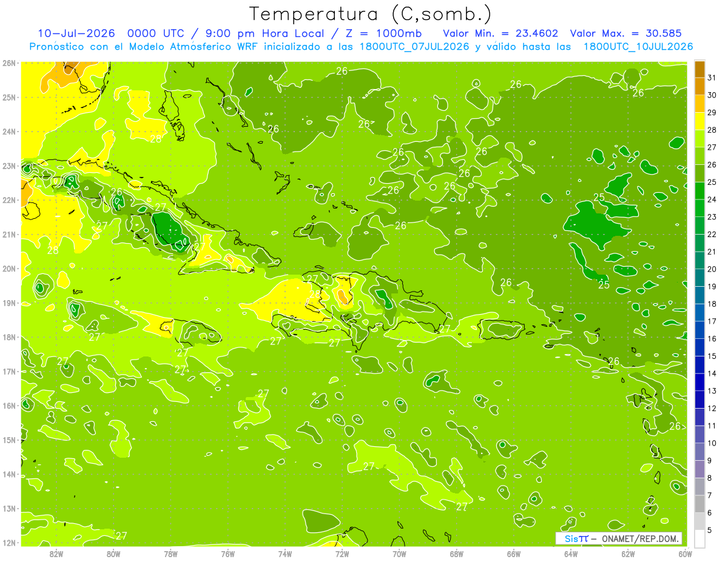The height and width of the screenshot is (562, 728).
Task: Click the longitude axis label "60W"
Action: click(x=685, y=554)
